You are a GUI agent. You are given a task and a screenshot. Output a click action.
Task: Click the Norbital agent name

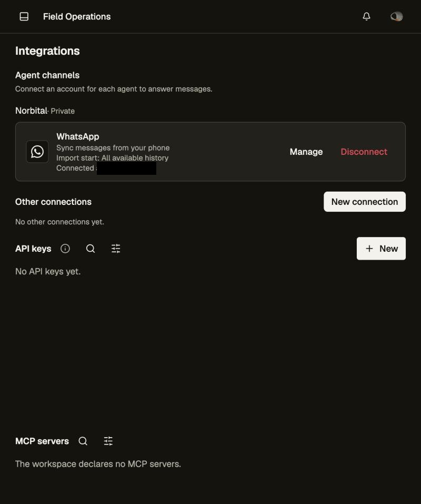coord(31,111)
